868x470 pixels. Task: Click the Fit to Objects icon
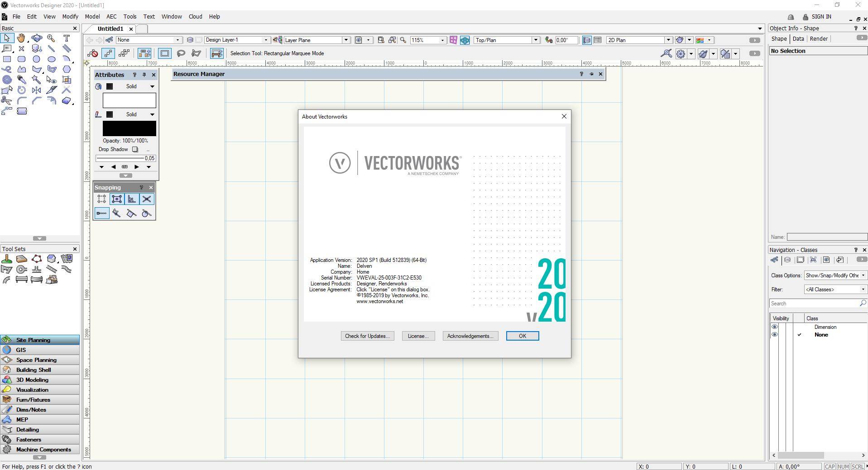point(392,40)
